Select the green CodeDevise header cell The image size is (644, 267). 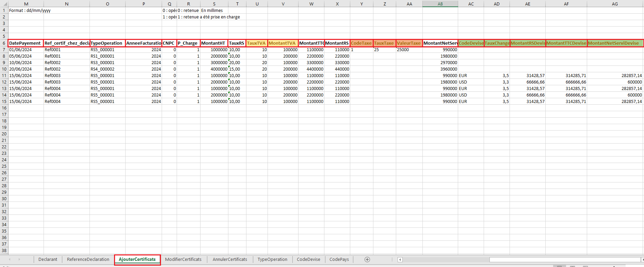tap(471, 43)
